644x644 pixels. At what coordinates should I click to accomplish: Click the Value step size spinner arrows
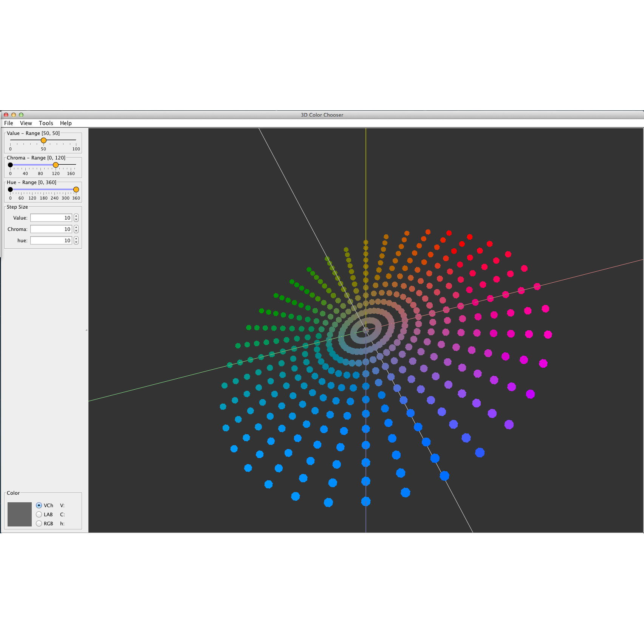[x=76, y=218]
